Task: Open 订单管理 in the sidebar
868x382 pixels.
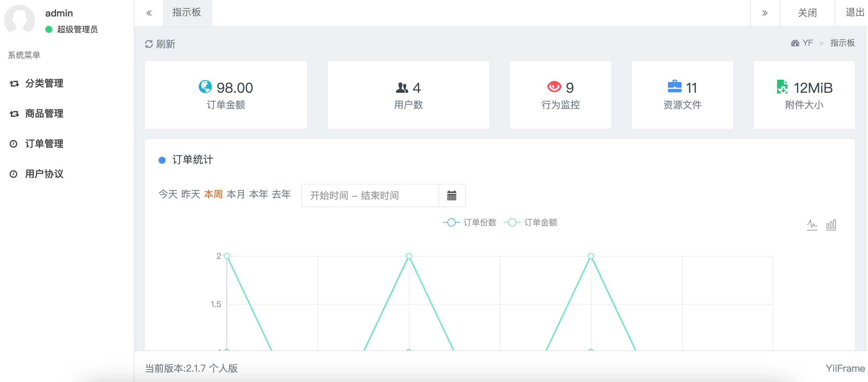Action: [x=44, y=144]
